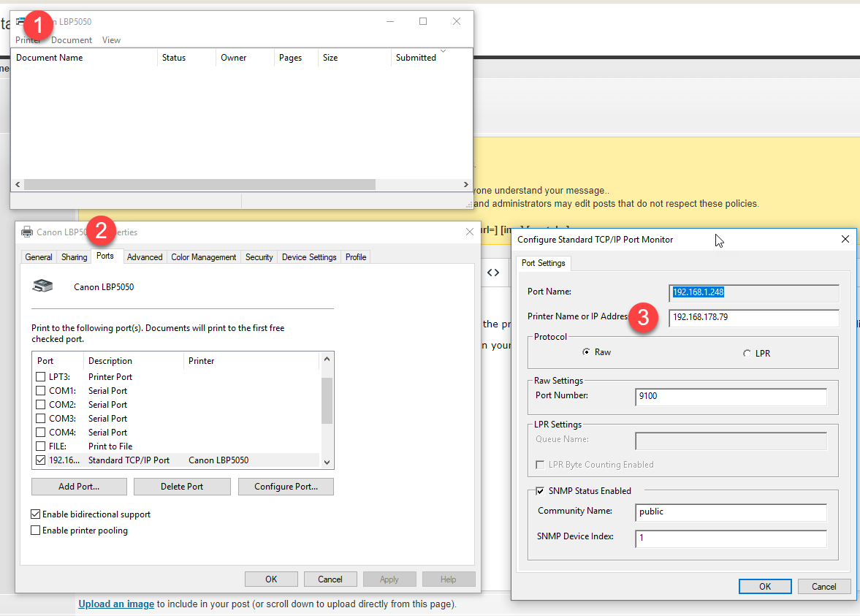Select the Port Settings tab
Viewport: 860px width, 616px height.
[543, 263]
